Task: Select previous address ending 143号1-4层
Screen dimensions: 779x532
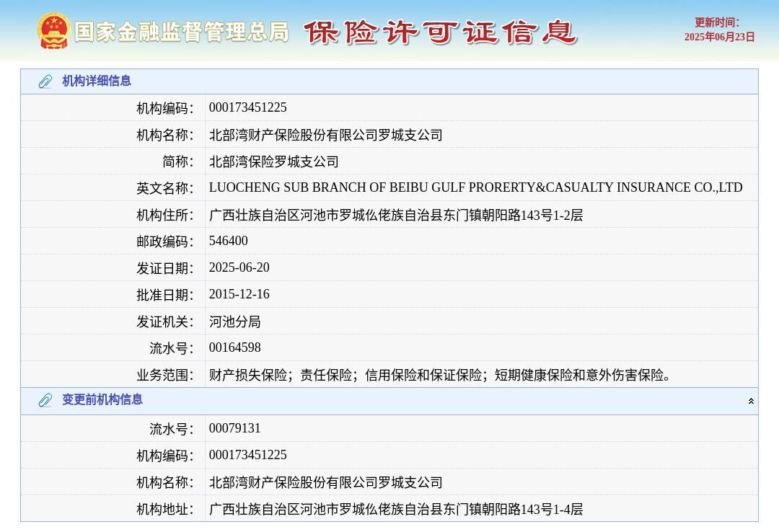Action: 396,509
